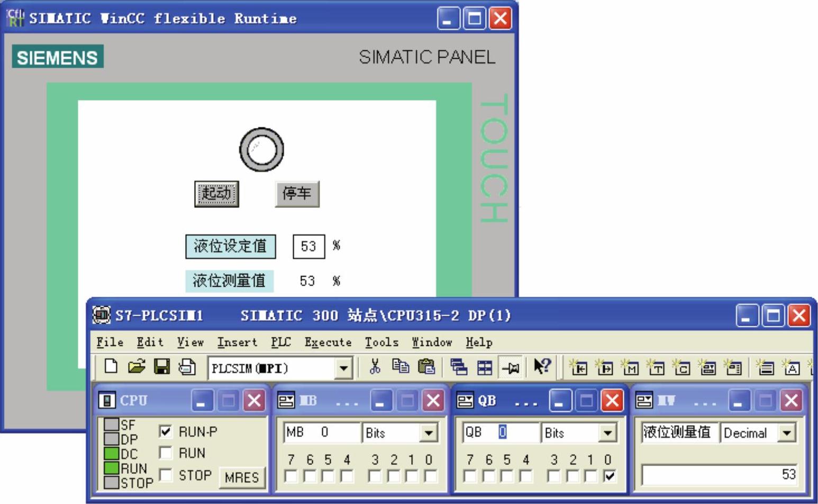The width and height of the screenshot is (818, 504).
Task: Toggle bit 3 checkbox in QB window
Action: [554, 476]
